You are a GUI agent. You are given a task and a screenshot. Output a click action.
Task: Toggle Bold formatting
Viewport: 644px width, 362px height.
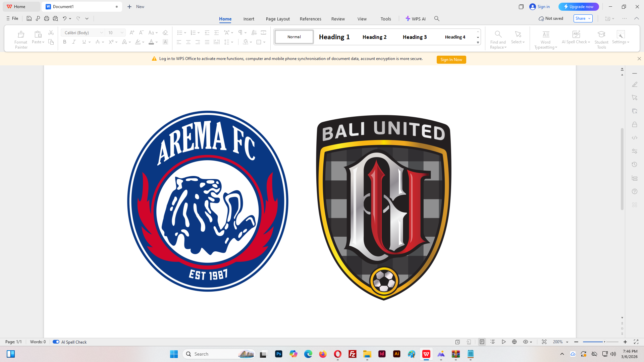[x=65, y=42]
